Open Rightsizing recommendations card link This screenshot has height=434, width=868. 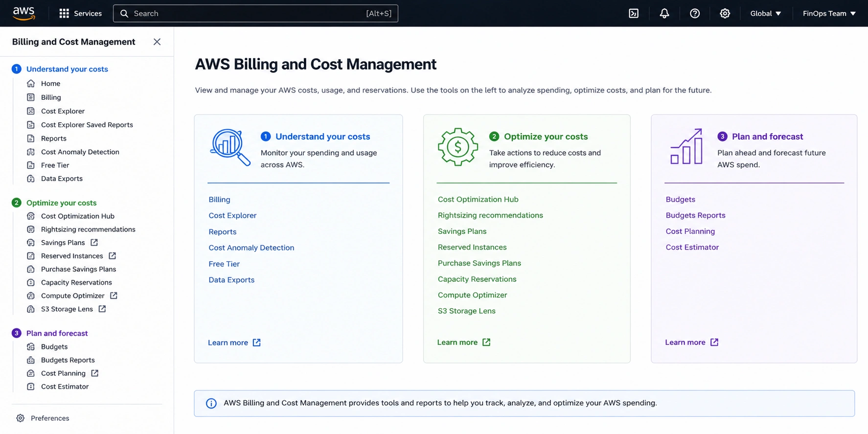(x=490, y=215)
